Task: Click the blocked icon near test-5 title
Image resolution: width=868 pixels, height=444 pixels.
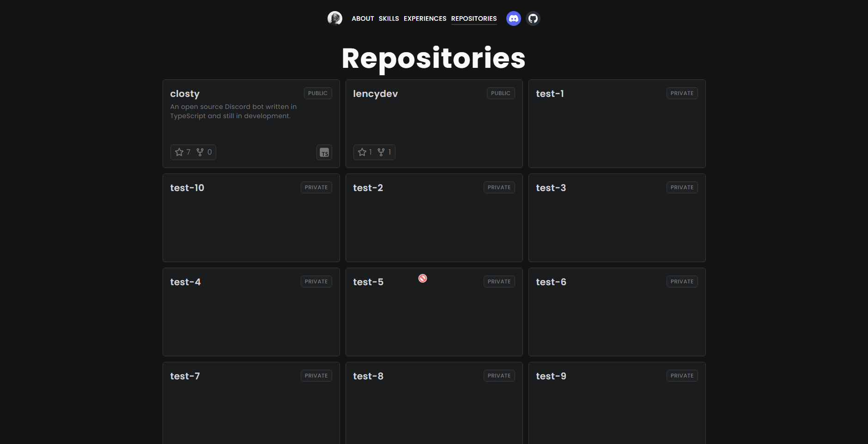Action: click(422, 278)
